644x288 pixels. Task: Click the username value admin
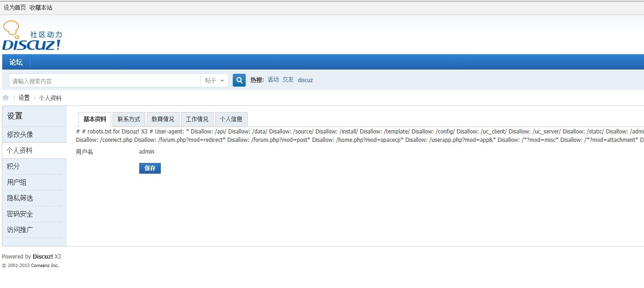(x=147, y=152)
